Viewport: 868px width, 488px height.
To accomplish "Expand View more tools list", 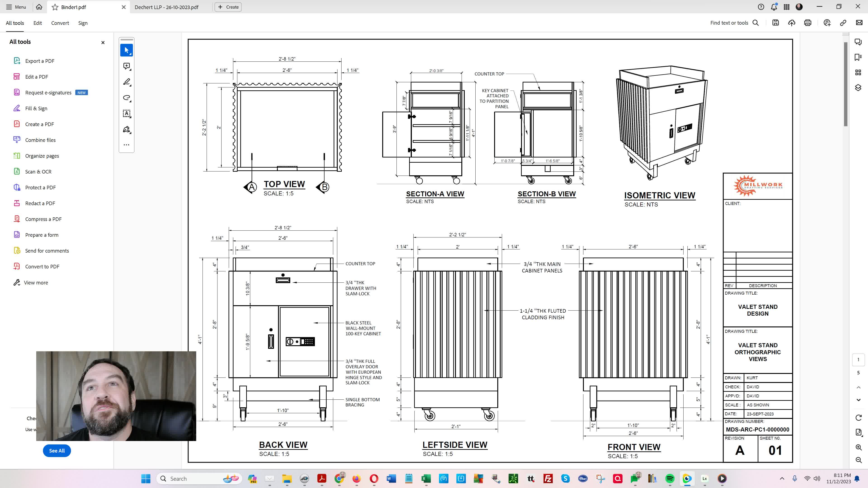I will pos(36,283).
